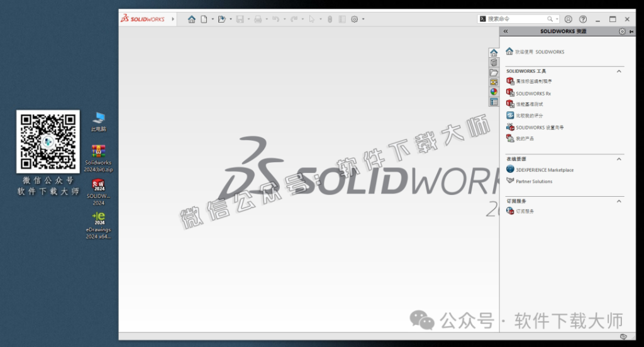Collapse the SOLIDWORKS 工具 section
This screenshot has width=644, height=347.
619,71
